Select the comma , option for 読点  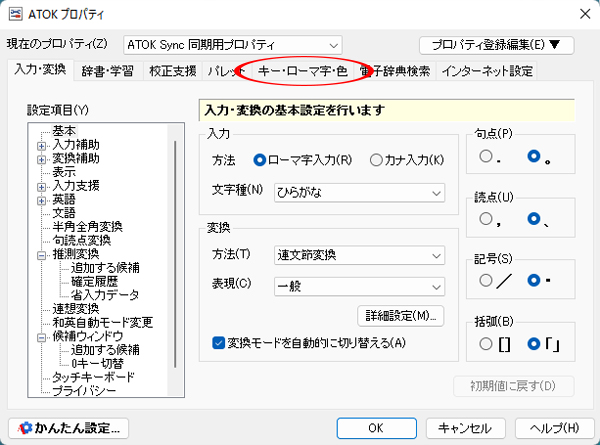pos(486,219)
